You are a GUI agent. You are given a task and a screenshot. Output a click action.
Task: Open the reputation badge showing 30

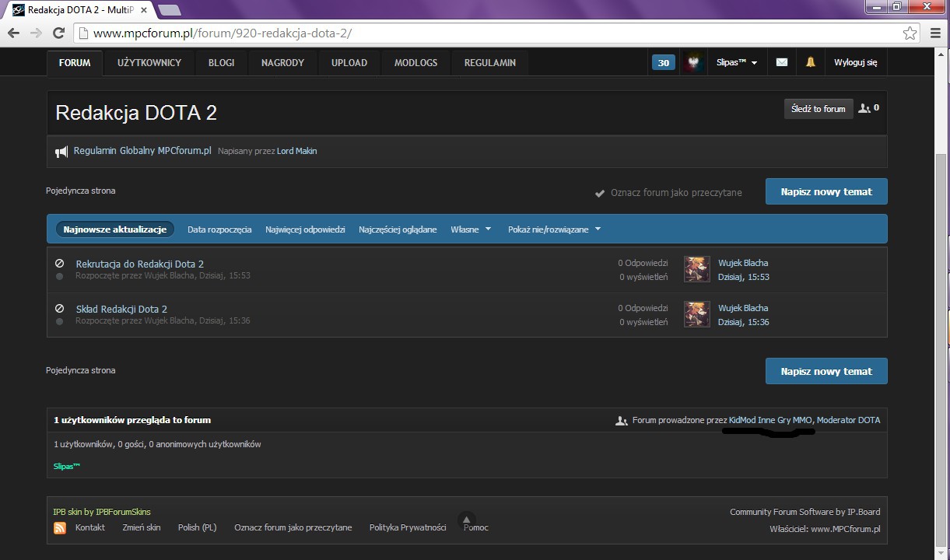663,63
